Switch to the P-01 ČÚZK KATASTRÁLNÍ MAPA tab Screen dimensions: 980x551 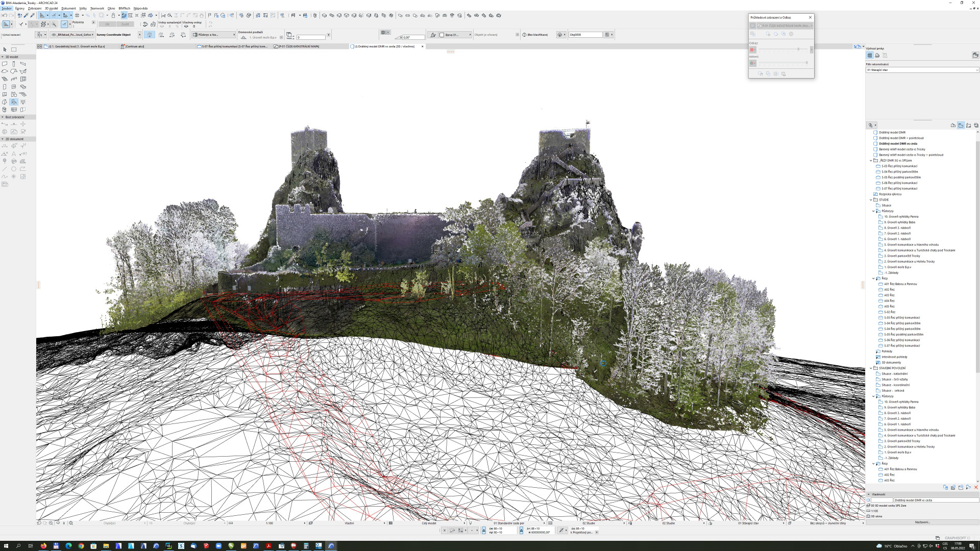(x=299, y=46)
